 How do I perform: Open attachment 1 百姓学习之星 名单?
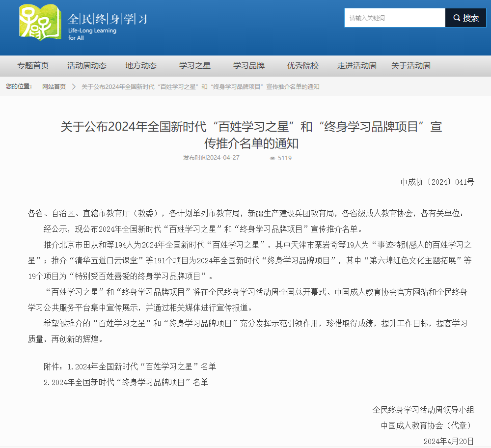(x=141, y=366)
